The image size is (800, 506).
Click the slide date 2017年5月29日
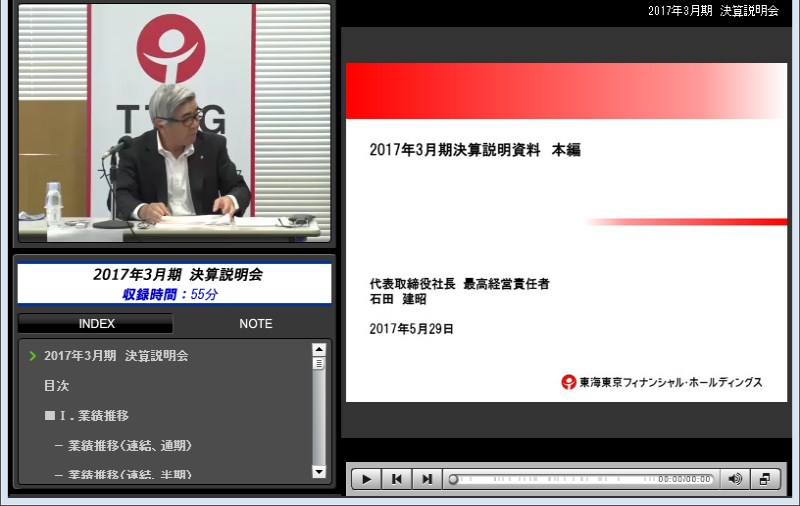411,329
